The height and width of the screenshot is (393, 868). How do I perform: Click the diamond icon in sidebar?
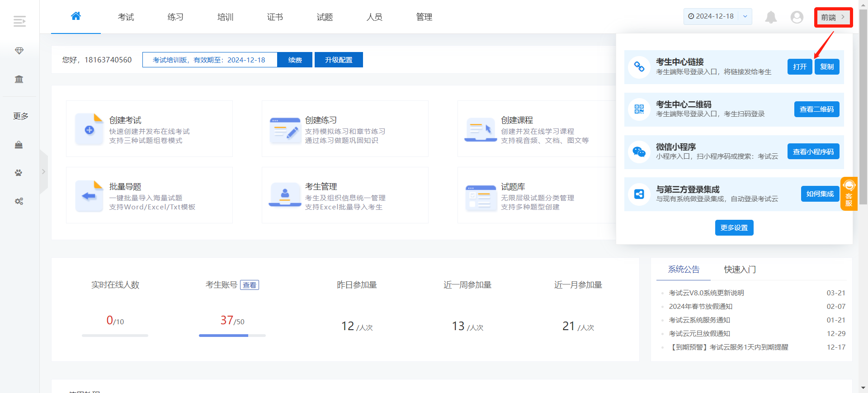(x=19, y=51)
